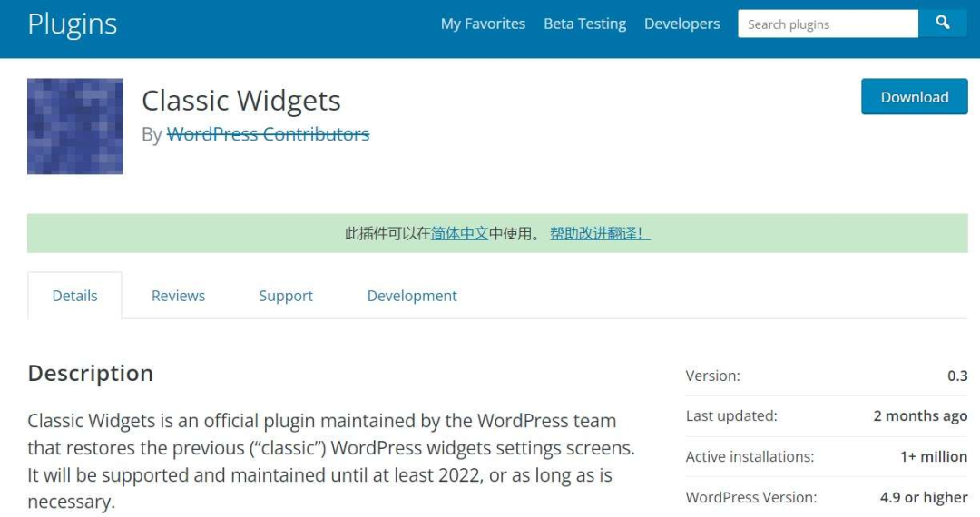Switch to the Reviews tab
The width and height of the screenshot is (980, 517).
click(x=178, y=296)
